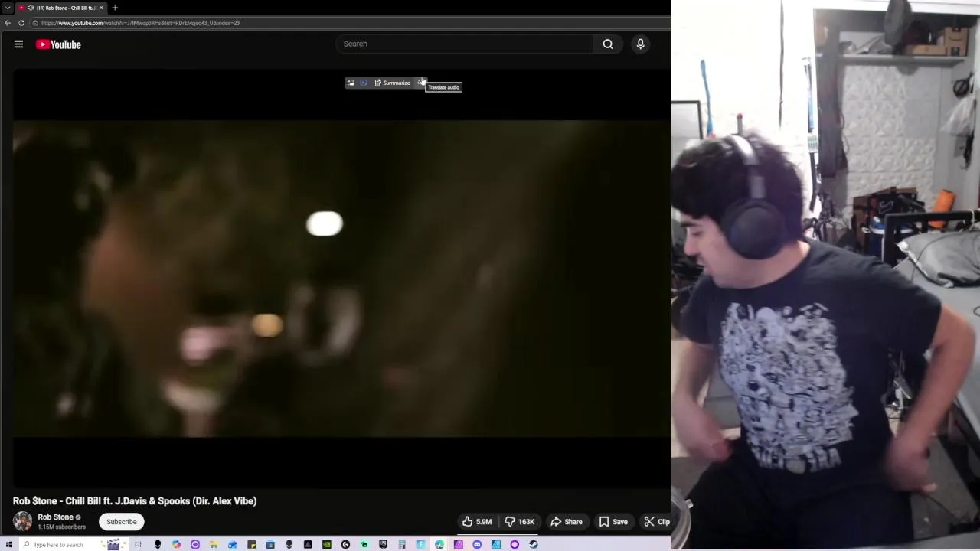Click the 1.15M subscribers text
Viewport: 980px width, 551px height.
[x=62, y=527]
